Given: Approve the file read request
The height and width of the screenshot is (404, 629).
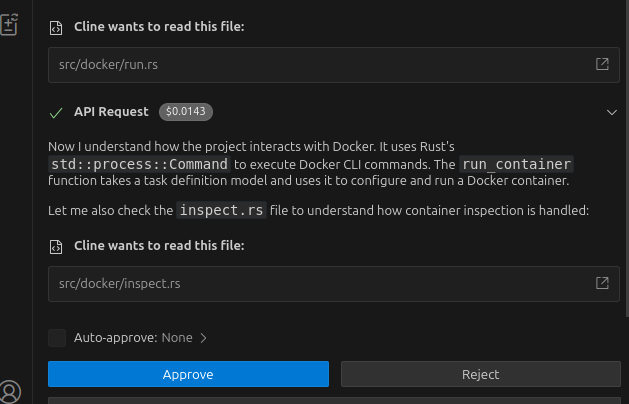Looking at the screenshot, I should point(188,374).
